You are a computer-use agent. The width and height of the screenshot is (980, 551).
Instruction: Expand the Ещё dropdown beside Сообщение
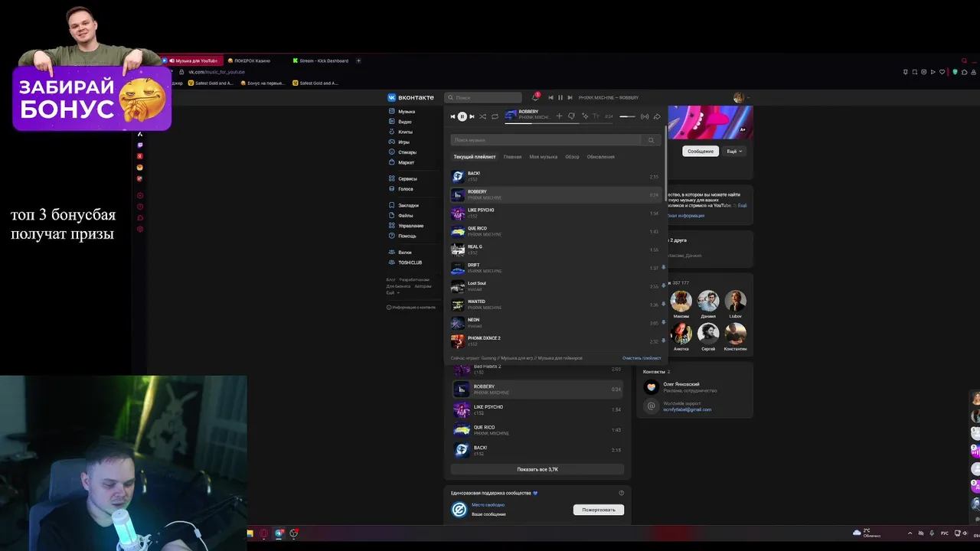click(734, 152)
